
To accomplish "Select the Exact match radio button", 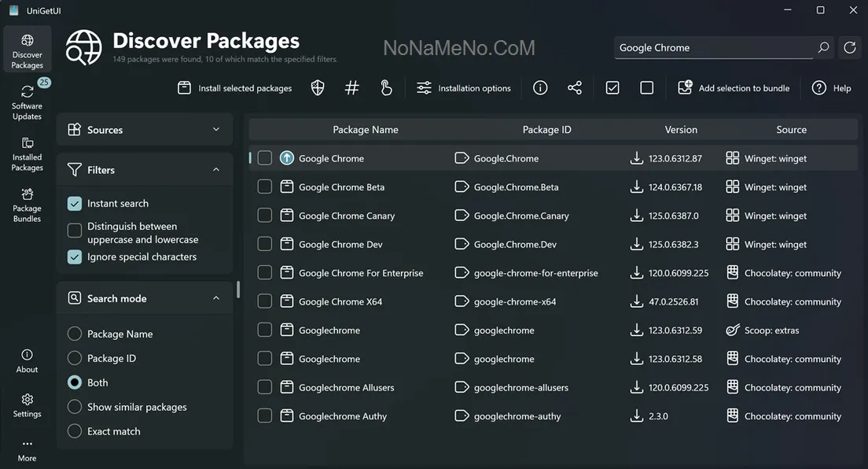I will (x=75, y=431).
